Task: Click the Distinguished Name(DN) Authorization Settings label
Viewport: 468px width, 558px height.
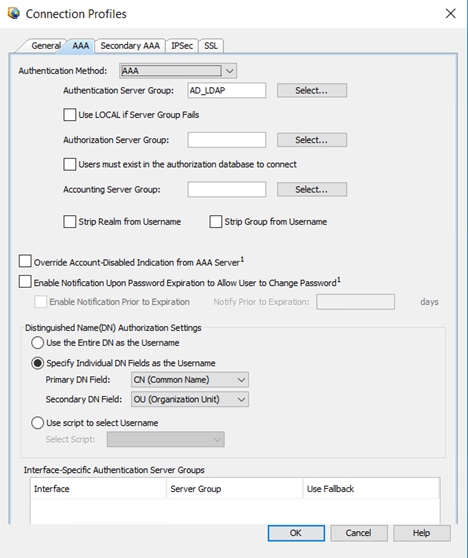Action: [x=113, y=328]
